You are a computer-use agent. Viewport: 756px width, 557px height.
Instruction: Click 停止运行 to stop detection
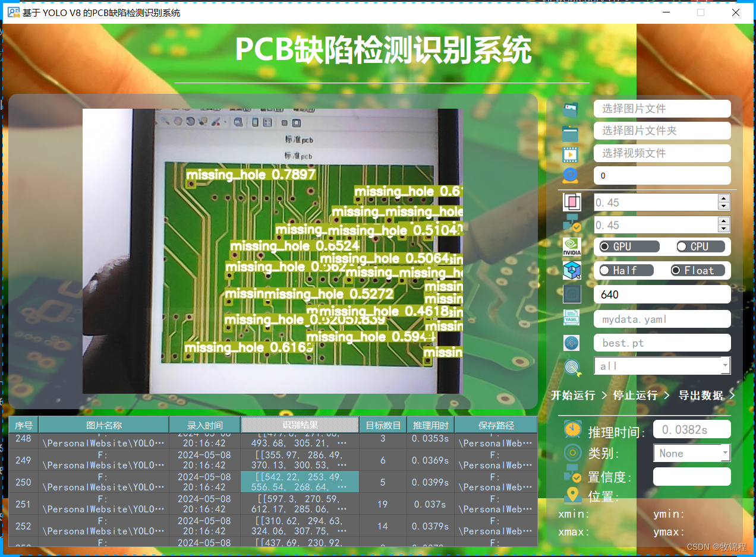(x=635, y=395)
